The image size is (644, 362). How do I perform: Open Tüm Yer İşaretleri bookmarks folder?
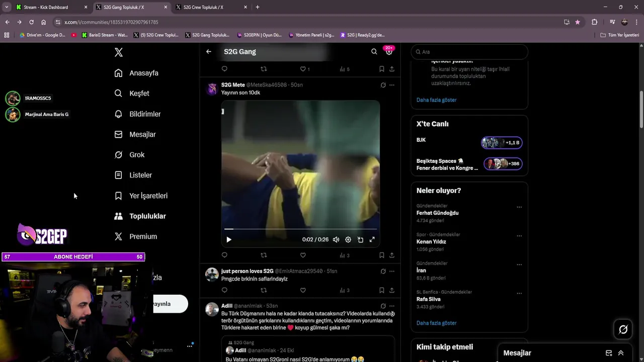pos(620,35)
